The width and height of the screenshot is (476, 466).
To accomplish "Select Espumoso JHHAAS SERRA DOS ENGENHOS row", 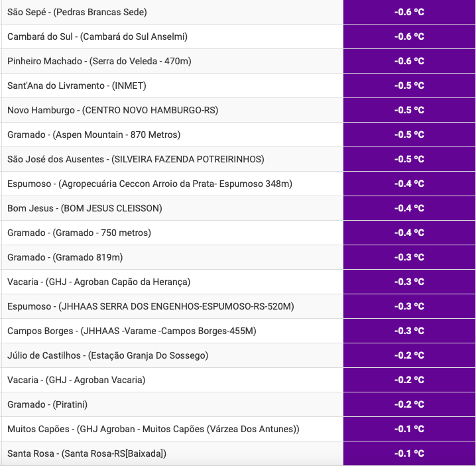I will pos(238,306).
